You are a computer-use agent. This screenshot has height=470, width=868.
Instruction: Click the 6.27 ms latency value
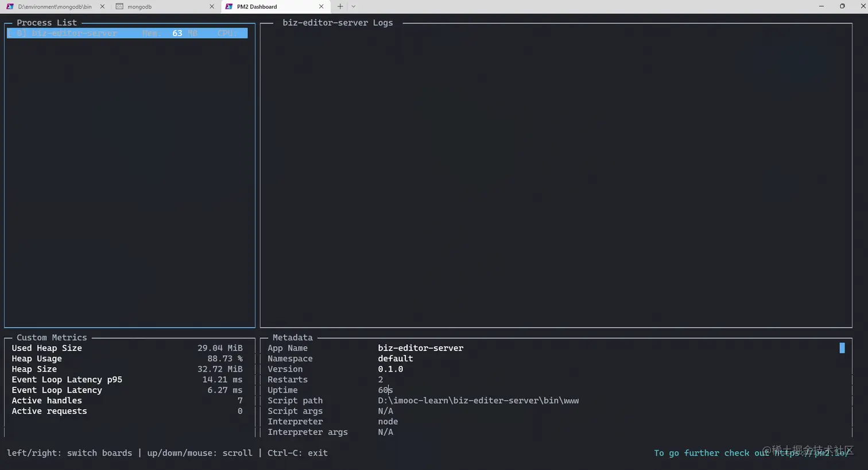[x=225, y=390]
